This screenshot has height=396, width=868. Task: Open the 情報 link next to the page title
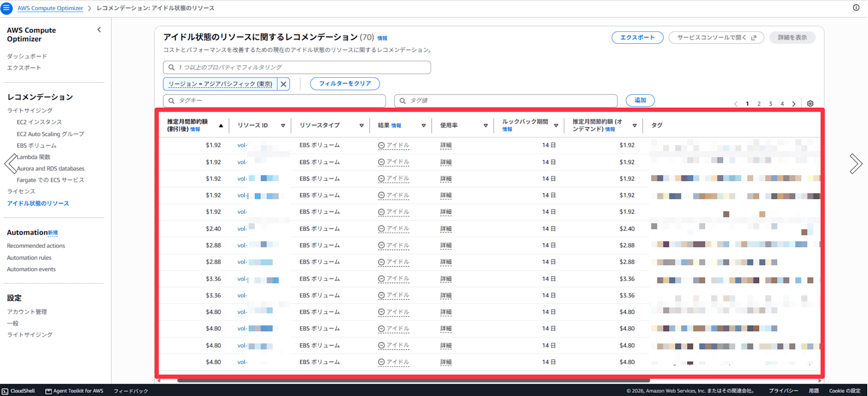tap(382, 38)
